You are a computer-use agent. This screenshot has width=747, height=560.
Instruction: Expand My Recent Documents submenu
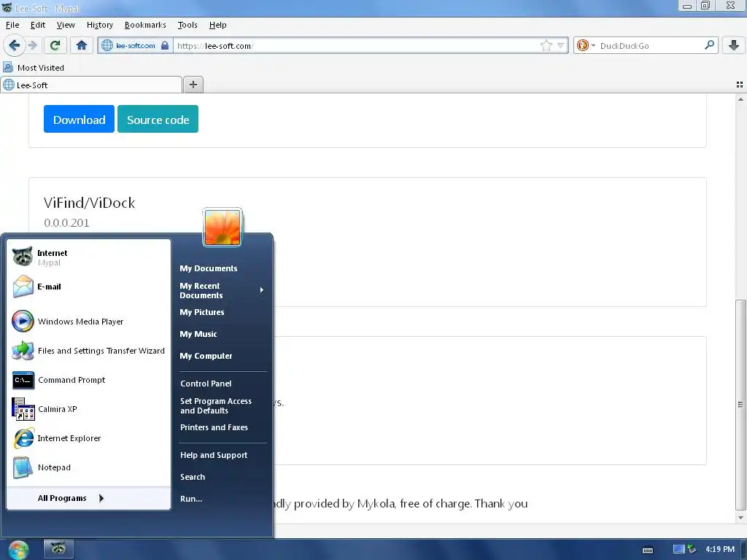coord(222,290)
